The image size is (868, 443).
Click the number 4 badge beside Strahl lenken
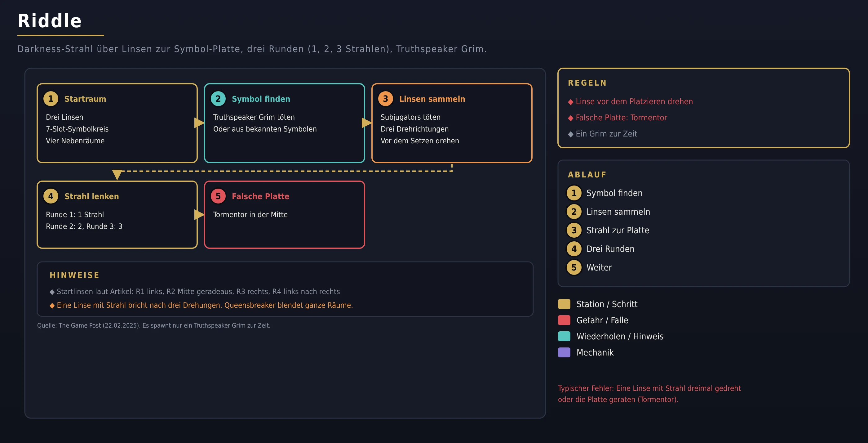tap(51, 196)
